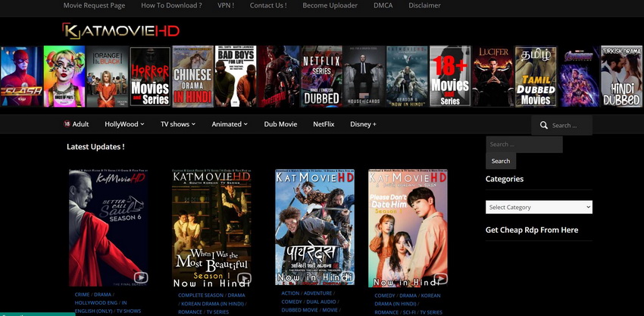Open the Disney + menu item
This screenshot has width=644, height=316.
pyautogui.click(x=363, y=124)
